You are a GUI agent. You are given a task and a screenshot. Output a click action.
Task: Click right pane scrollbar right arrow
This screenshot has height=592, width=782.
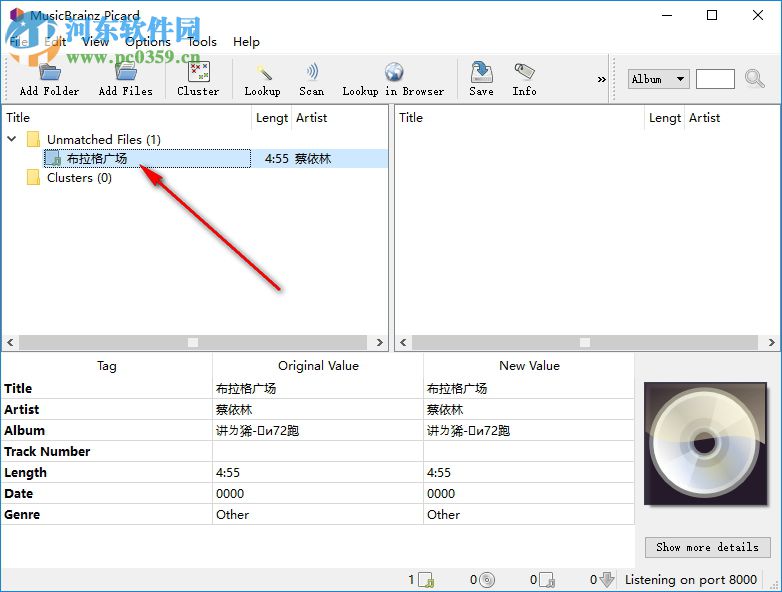[x=772, y=343]
